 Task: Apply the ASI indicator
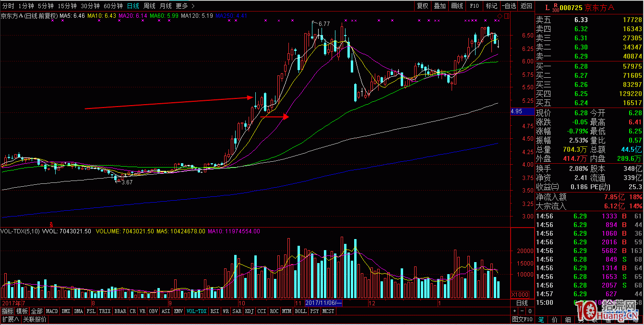(166, 311)
